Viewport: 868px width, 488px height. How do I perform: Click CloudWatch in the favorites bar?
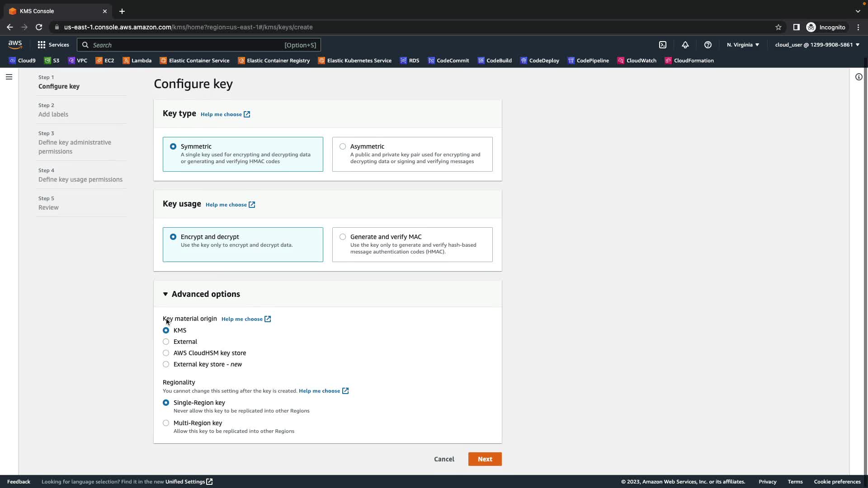coord(637,61)
